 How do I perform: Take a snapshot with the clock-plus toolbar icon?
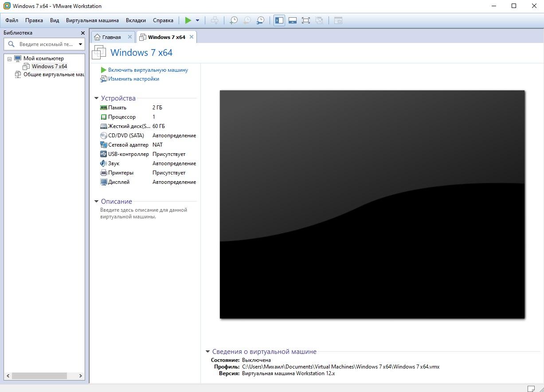234,20
